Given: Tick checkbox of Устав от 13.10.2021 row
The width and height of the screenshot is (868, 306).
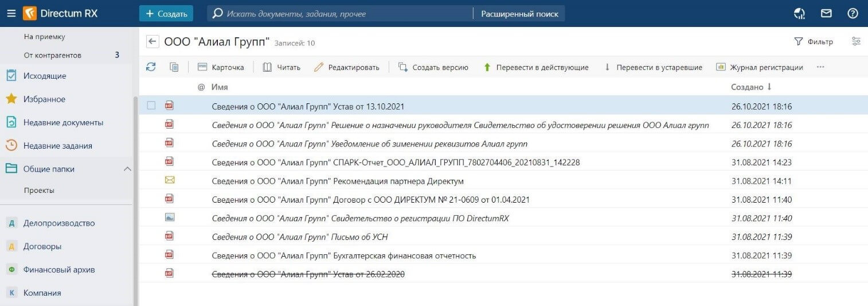Looking at the screenshot, I should coord(151,106).
